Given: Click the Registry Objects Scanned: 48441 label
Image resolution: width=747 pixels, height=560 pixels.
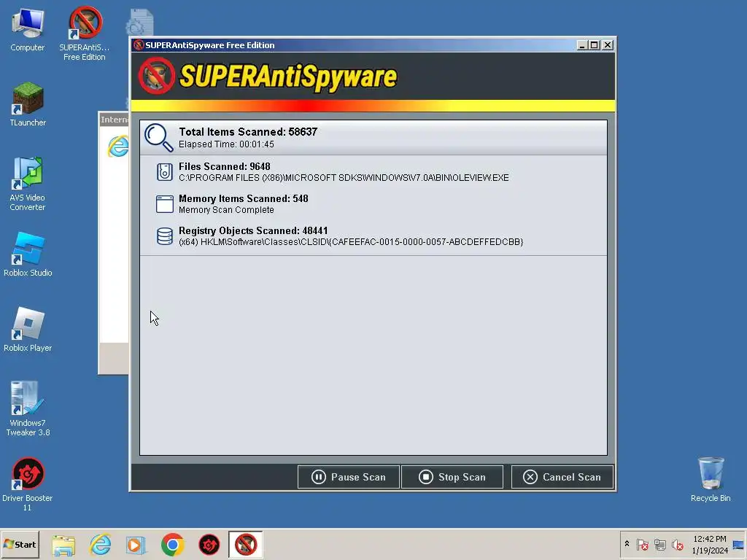Looking at the screenshot, I should pos(253,230).
